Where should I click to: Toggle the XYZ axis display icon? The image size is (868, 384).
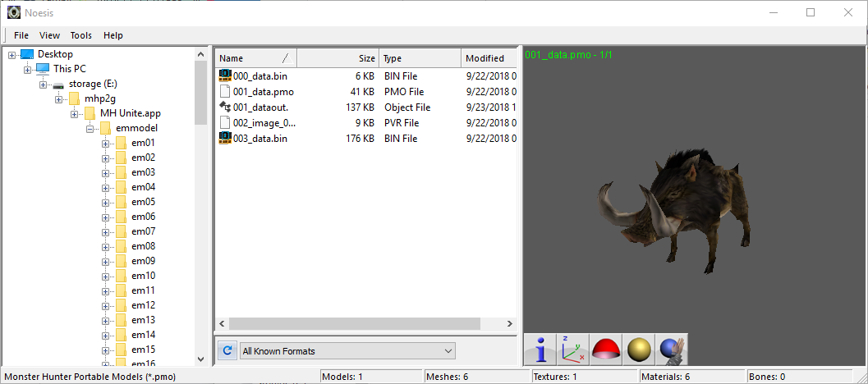click(x=573, y=350)
